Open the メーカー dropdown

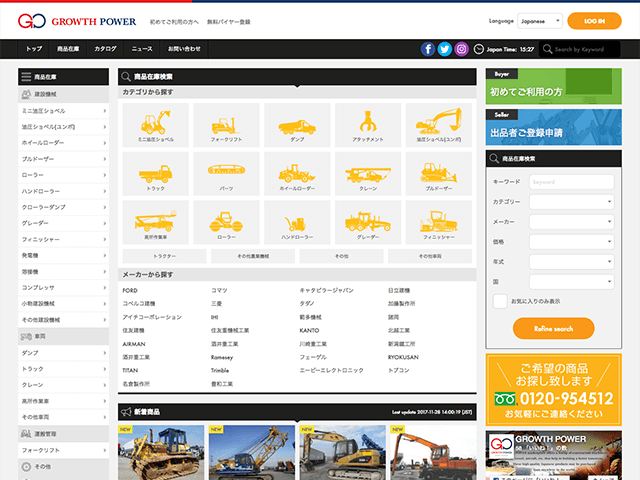pyautogui.click(x=571, y=222)
